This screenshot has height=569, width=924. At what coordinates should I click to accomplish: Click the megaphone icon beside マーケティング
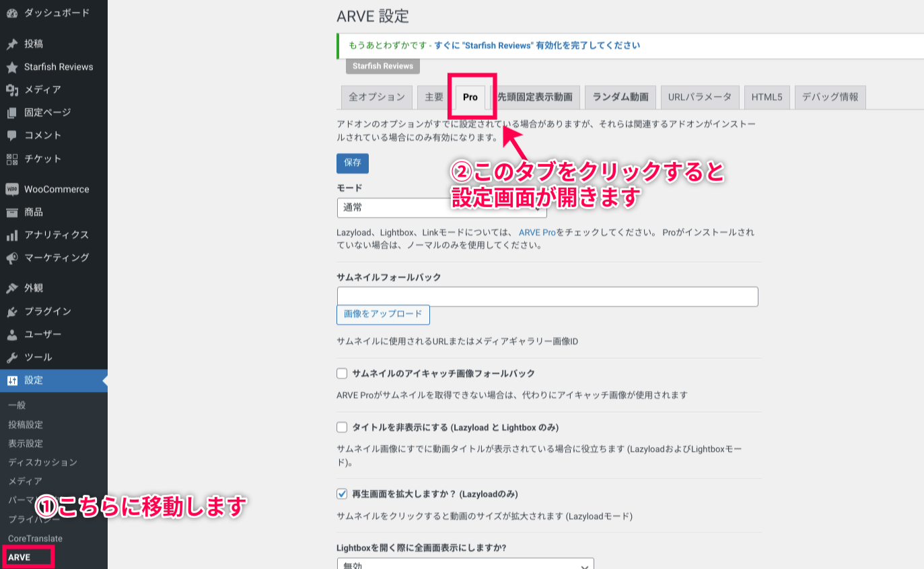(x=11, y=258)
